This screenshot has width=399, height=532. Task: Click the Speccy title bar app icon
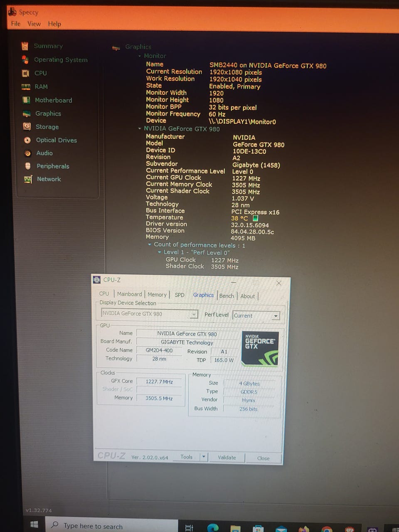coord(12,12)
